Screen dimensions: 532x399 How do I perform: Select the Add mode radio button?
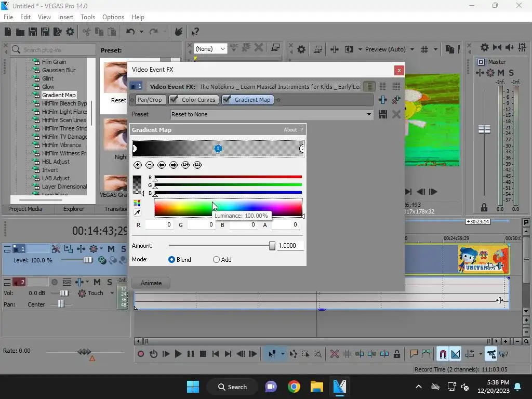216,260
